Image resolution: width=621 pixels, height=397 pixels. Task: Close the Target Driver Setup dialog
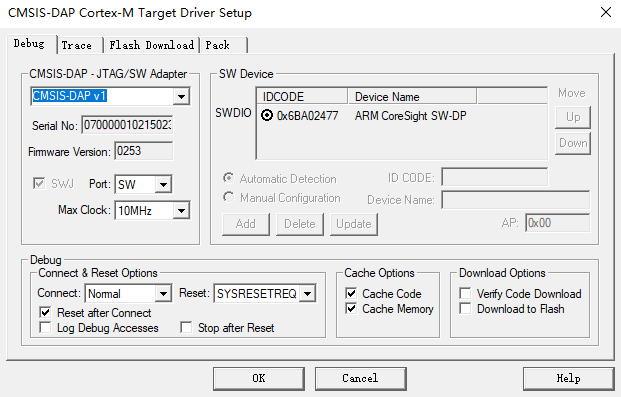pos(606,12)
